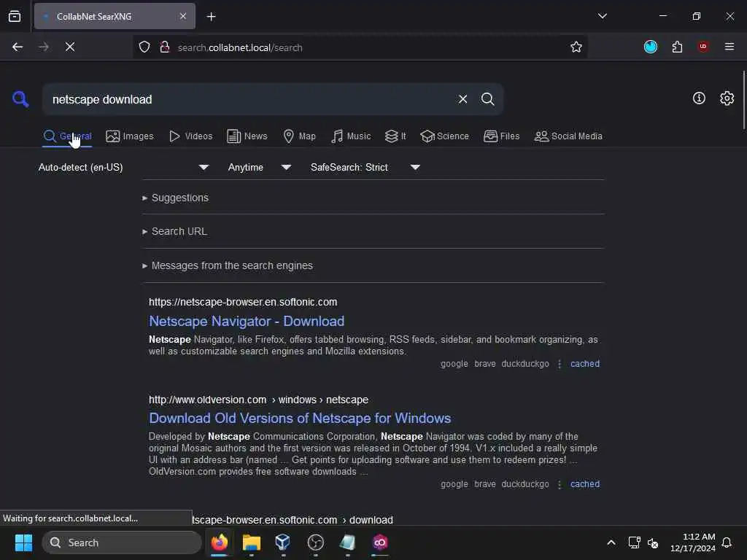Open the blue circular extension icon

[x=650, y=46]
